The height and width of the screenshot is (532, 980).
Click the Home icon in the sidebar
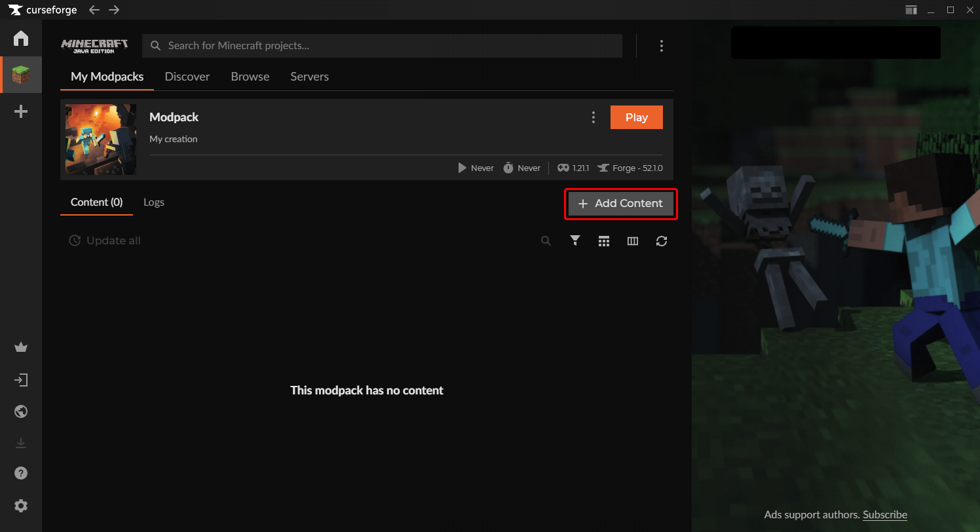pos(21,39)
